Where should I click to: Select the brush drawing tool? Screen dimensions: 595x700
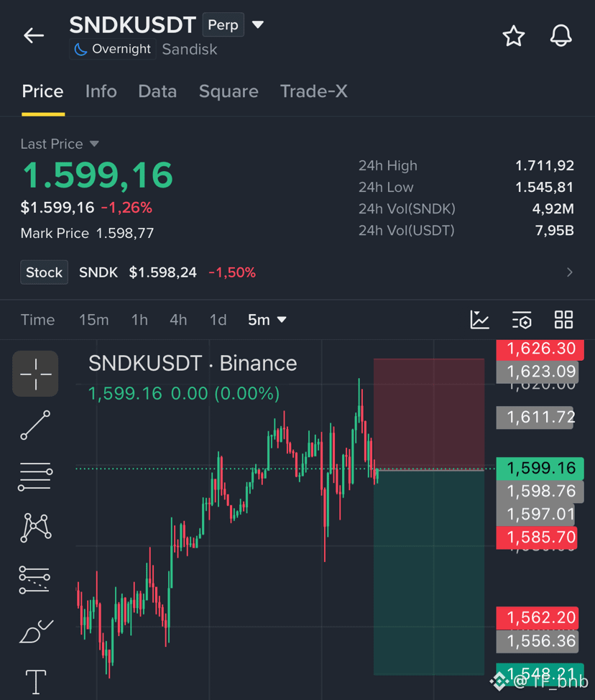click(x=36, y=631)
